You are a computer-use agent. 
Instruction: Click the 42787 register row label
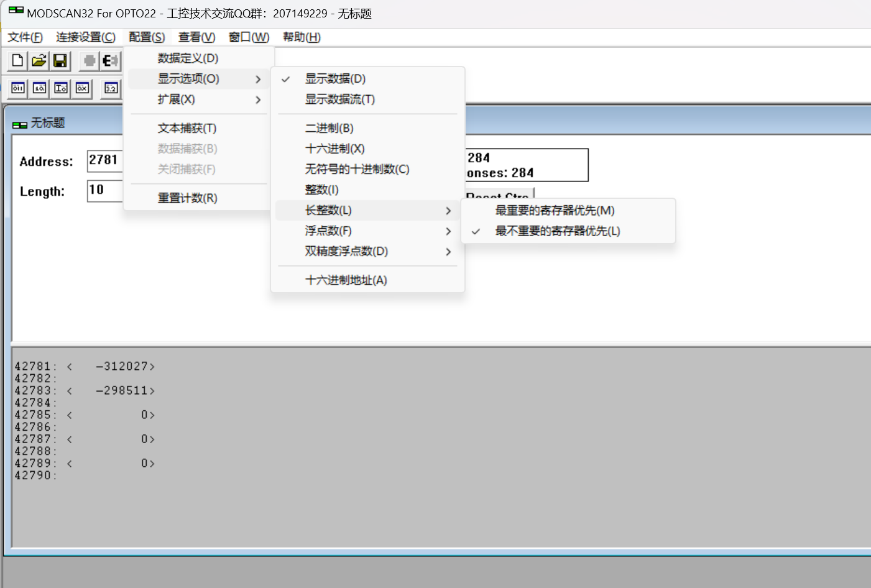click(35, 439)
